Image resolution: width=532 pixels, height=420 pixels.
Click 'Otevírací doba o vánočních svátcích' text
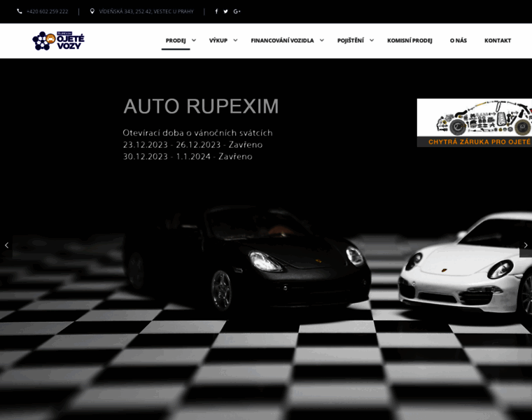(197, 132)
